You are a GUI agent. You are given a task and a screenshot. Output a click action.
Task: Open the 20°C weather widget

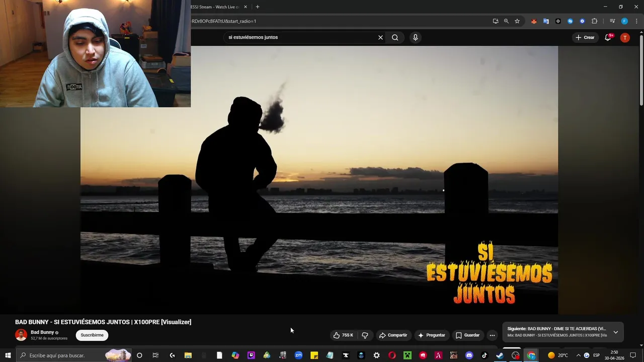click(557, 355)
